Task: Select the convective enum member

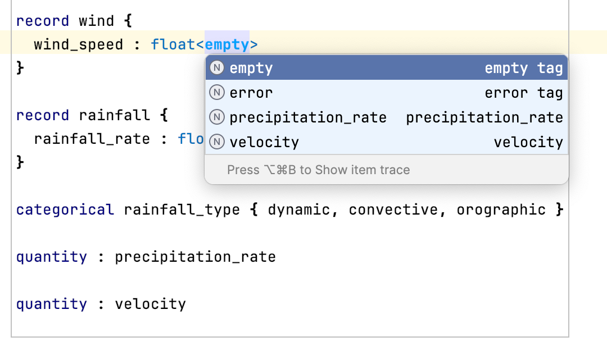Action: [393, 210]
